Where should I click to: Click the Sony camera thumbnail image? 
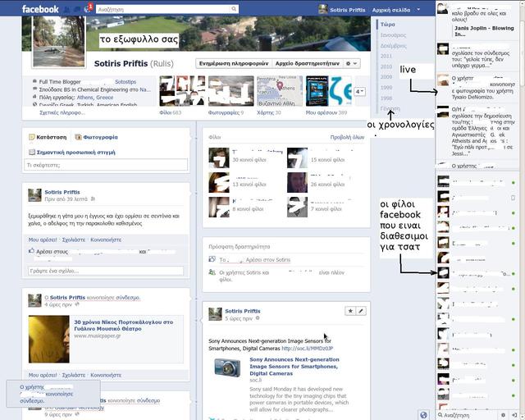point(227,367)
